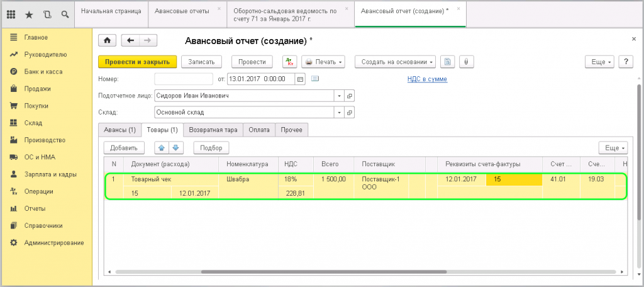Click the Номер input field
Screen dimensions: 644x287
coord(183,79)
